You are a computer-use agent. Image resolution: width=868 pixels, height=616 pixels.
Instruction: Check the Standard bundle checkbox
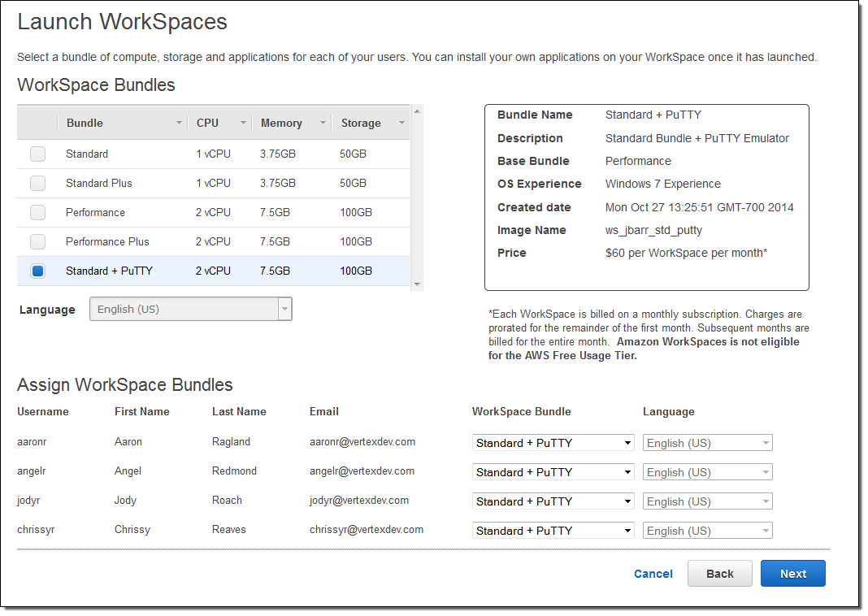tap(37, 154)
